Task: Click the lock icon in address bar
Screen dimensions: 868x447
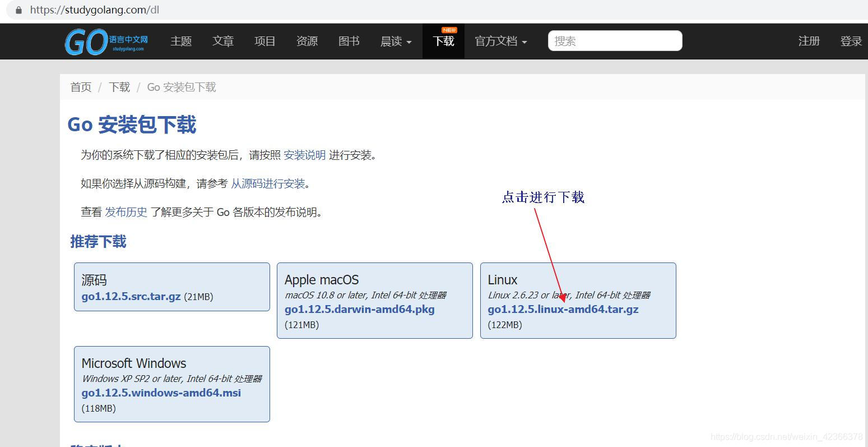Action: 18,10
